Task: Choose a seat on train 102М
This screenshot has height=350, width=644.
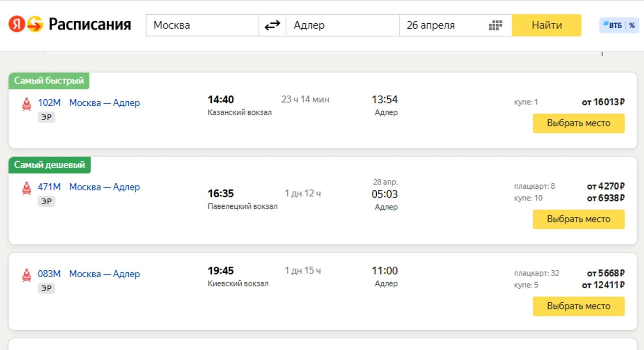Action: [578, 123]
